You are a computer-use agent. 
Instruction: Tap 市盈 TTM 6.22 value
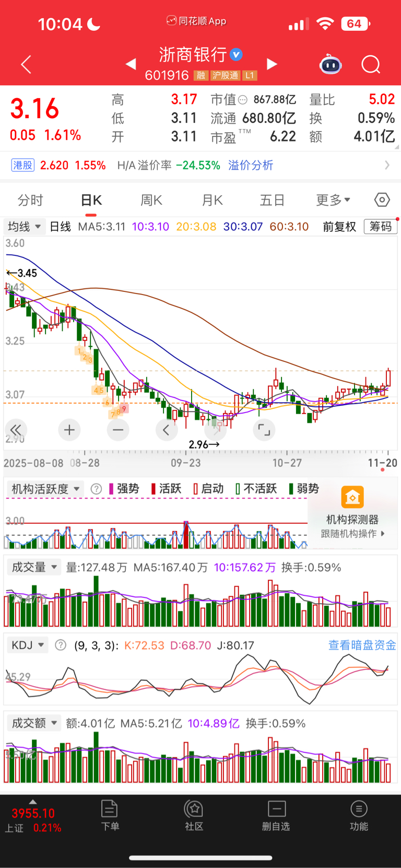pyautogui.click(x=283, y=137)
